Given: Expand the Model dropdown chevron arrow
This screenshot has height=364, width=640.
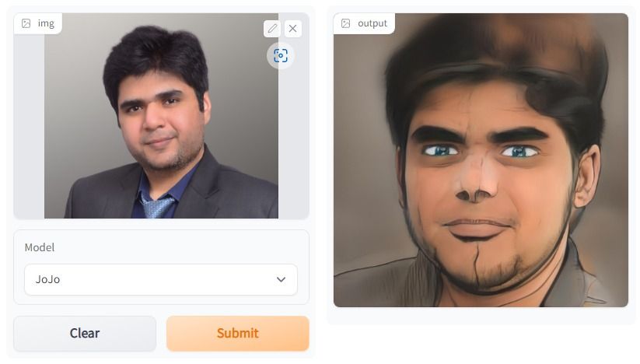Looking at the screenshot, I should pyautogui.click(x=281, y=279).
